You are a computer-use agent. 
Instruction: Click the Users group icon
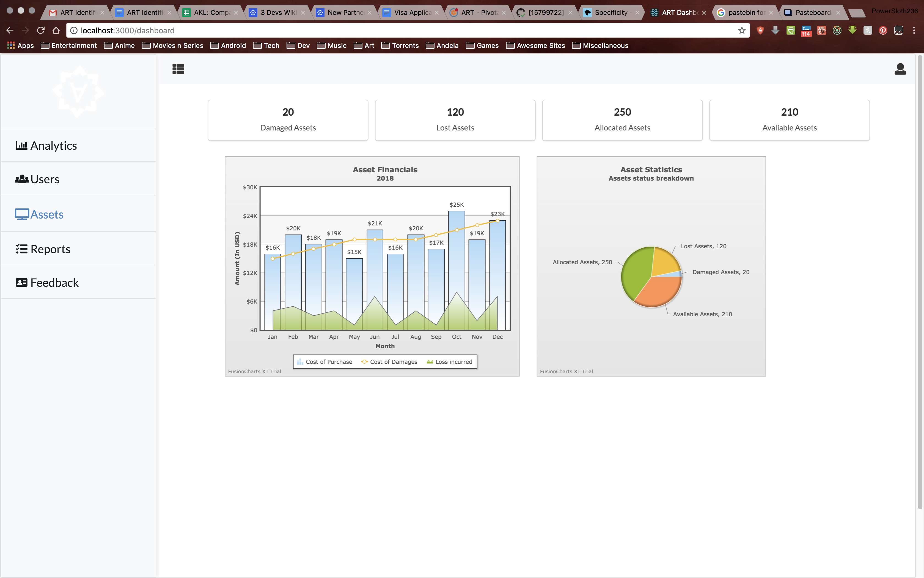22,179
